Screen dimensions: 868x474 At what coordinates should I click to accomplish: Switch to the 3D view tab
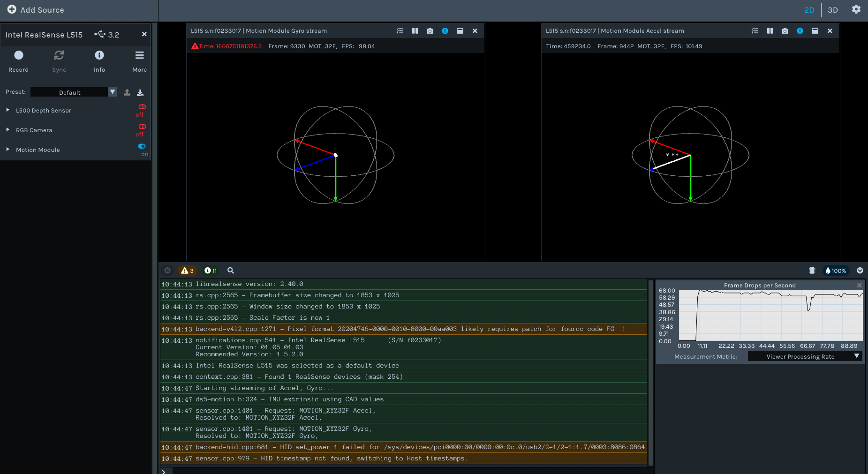833,9
